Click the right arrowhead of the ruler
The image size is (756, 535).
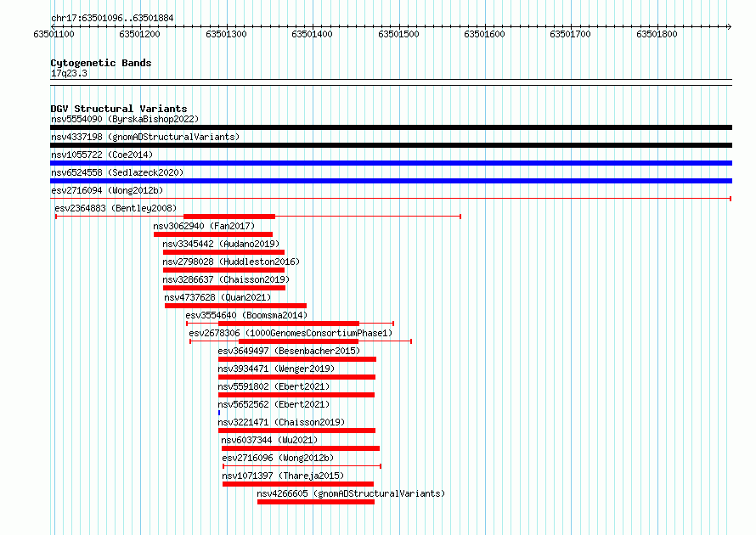point(730,26)
